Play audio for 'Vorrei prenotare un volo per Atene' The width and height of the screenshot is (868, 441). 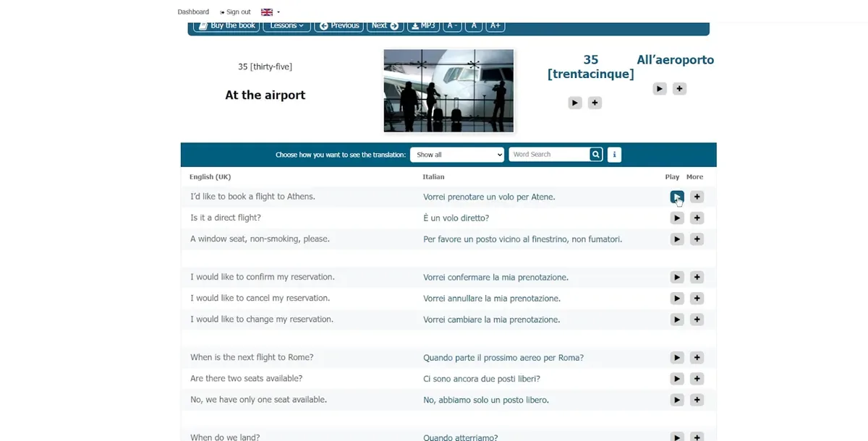[676, 197]
